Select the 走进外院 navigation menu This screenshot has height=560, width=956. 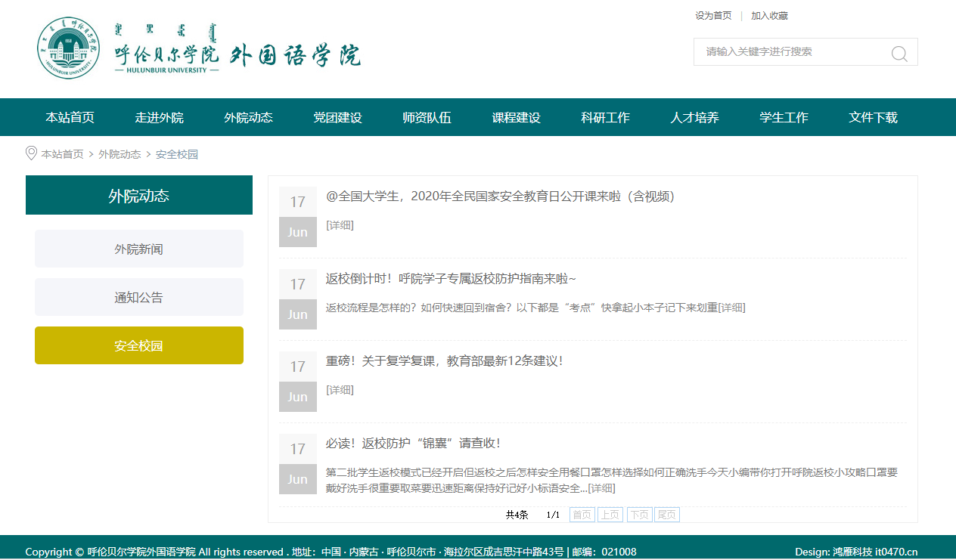(159, 117)
